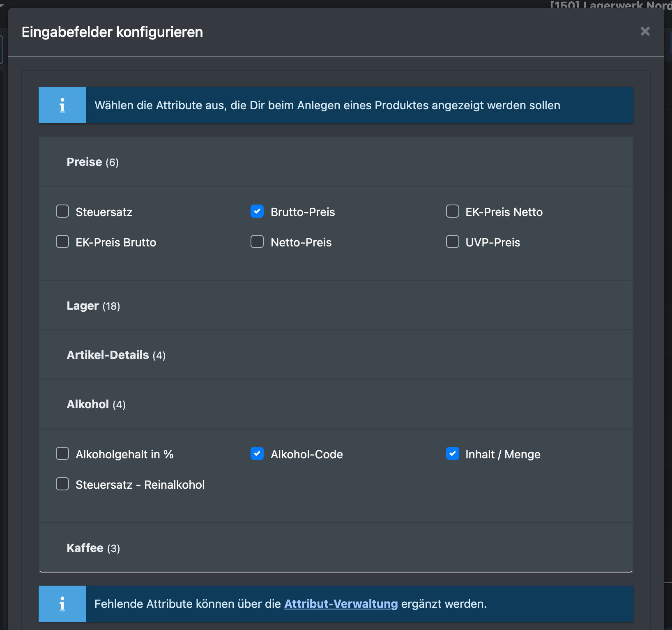Expand the Kaffee (3) section
This screenshot has width=672, height=630.
tap(336, 548)
